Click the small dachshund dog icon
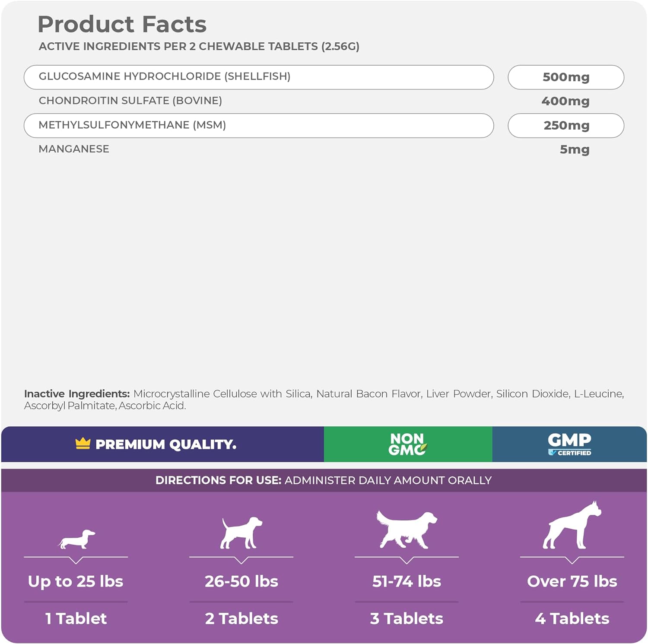The height and width of the screenshot is (644, 648). pyautogui.click(x=77, y=539)
